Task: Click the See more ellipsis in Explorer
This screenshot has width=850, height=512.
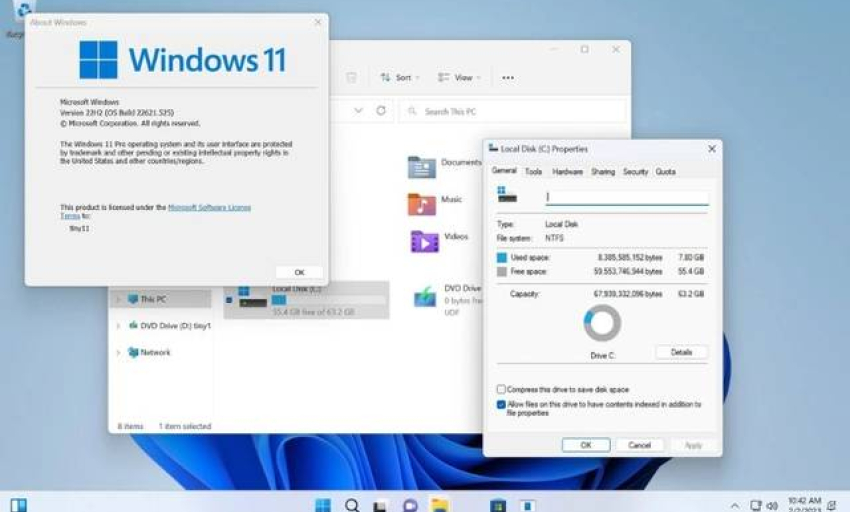Action: pyautogui.click(x=508, y=78)
